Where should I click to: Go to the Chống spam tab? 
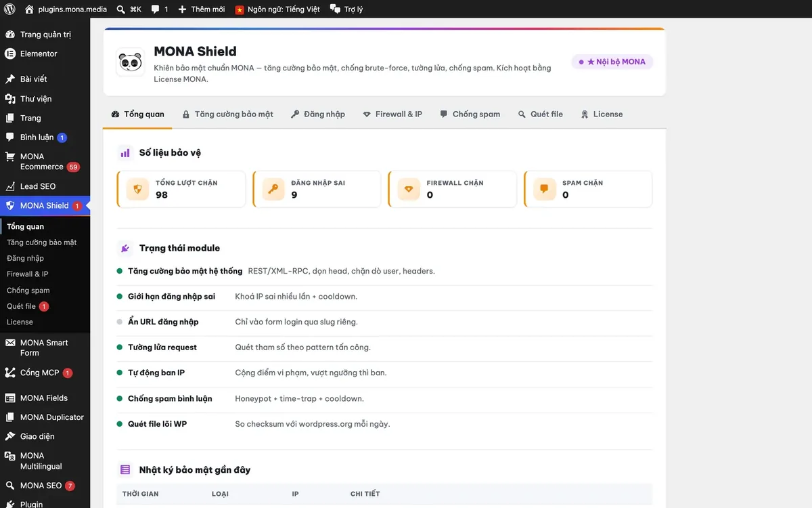[x=470, y=114]
